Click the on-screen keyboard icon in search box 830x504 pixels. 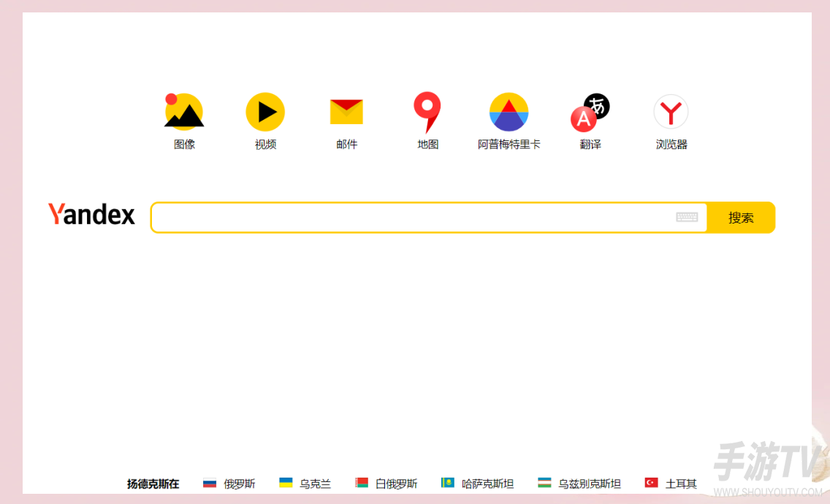pos(687,217)
